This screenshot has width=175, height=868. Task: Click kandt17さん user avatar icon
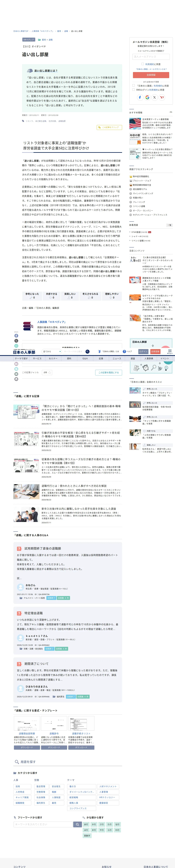tap(20, 638)
